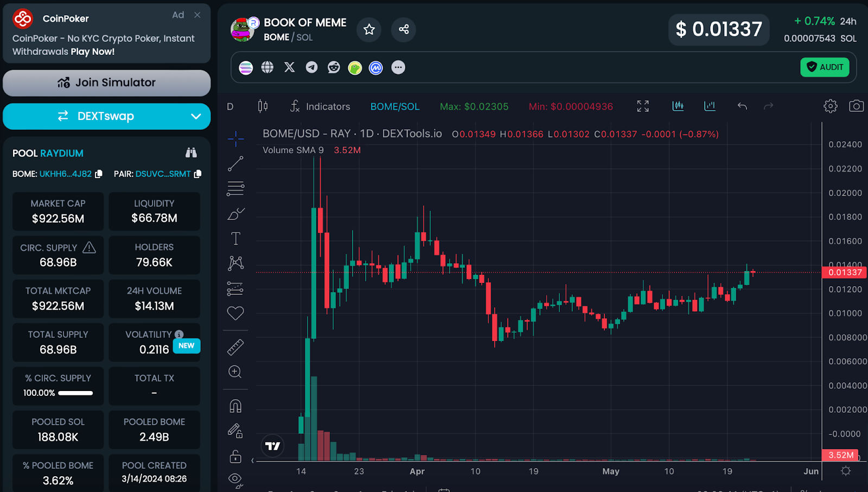Open the binoculars pool explorer icon
Screen dimensions: 868x492
(x=191, y=153)
